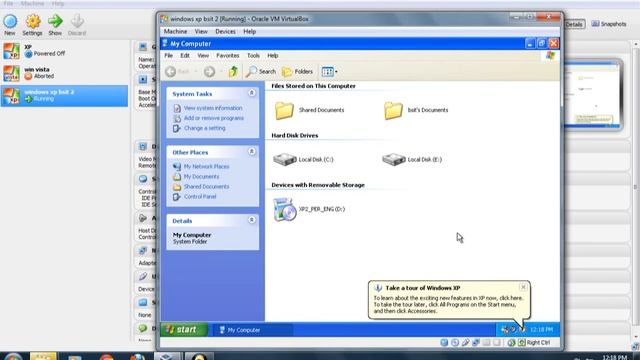Select Local Disk (E:) drive icon
Screen dimensions: 640x360
pos(393,160)
